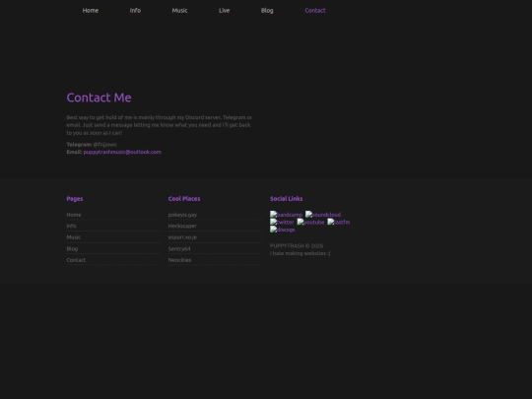This screenshot has width=532, height=399.
Task: Click the Contact Me heading
Action: coord(100,98)
